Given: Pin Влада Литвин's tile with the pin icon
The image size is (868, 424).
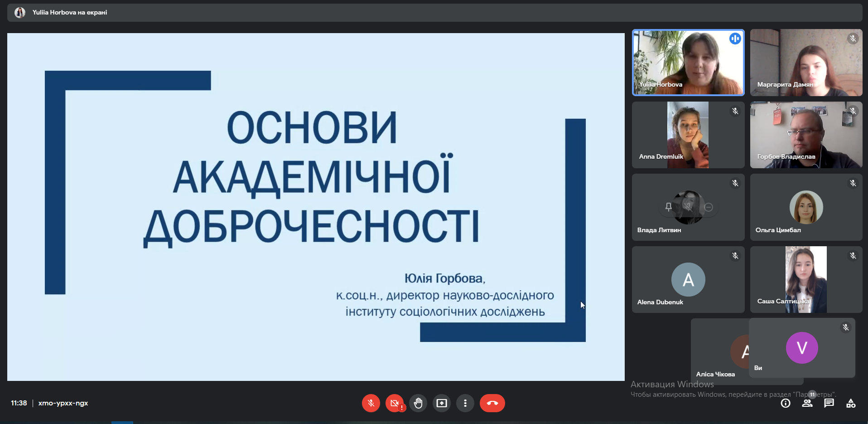Looking at the screenshot, I should point(668,207).
